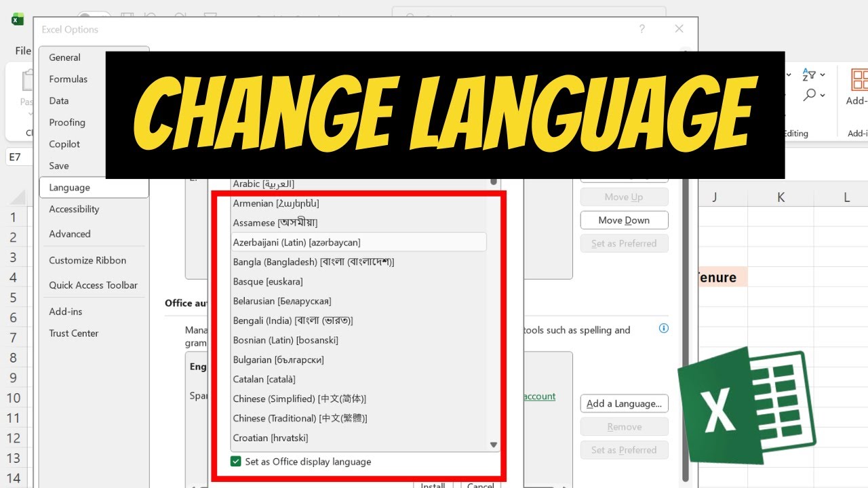Select the Language category

point(94,188)
